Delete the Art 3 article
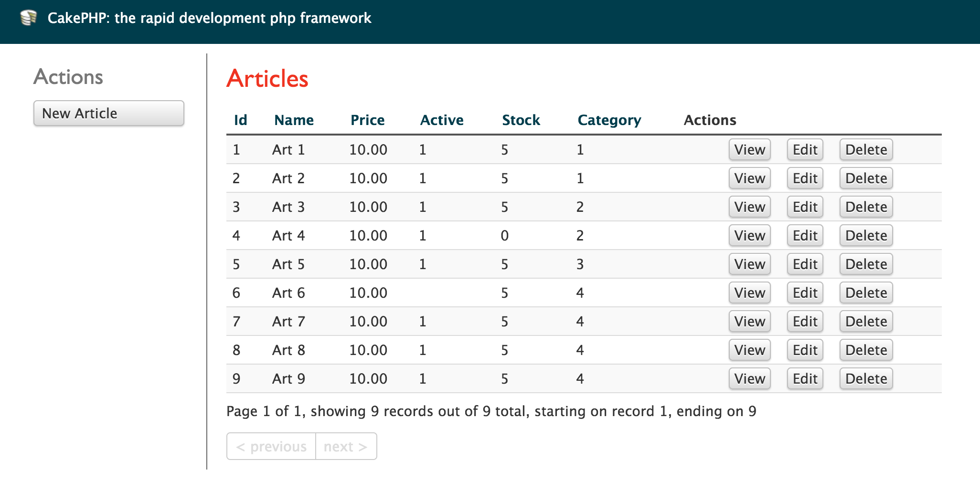Image resolution: width=980 pixels, height=481 pixels. coord(866,207)
